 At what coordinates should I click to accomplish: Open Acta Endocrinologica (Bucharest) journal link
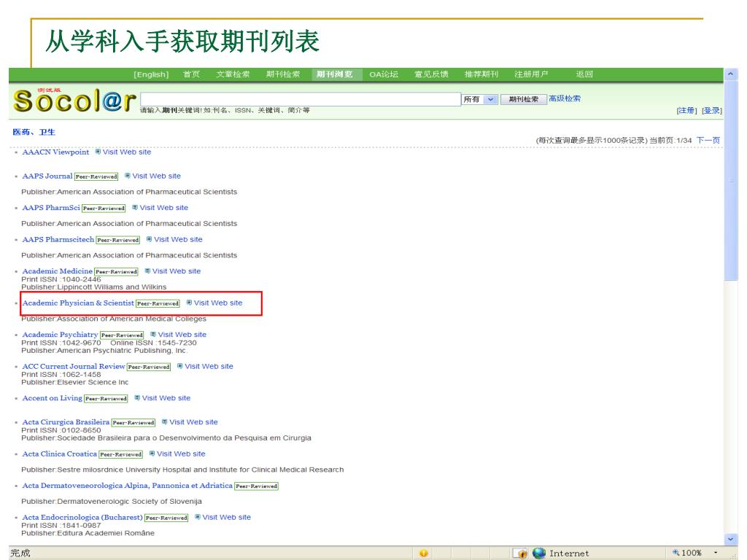(x=82, y=517)
